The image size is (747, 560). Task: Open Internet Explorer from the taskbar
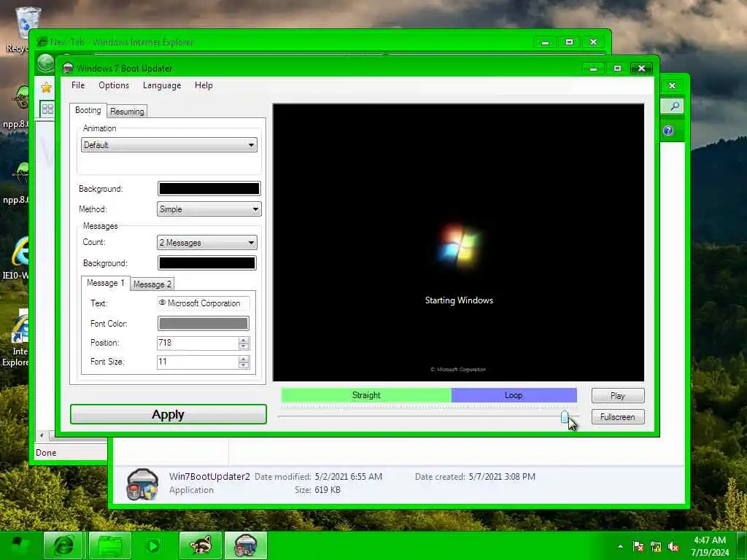tap(63, 545)
